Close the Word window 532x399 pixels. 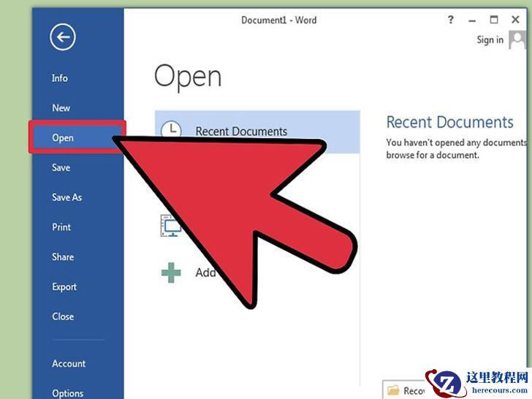(x=515, y=20)
